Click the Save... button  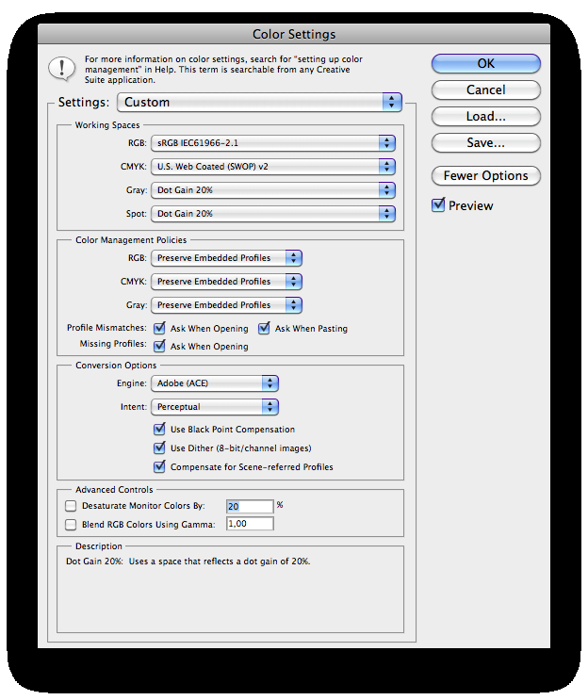click(x=485, y=142)
